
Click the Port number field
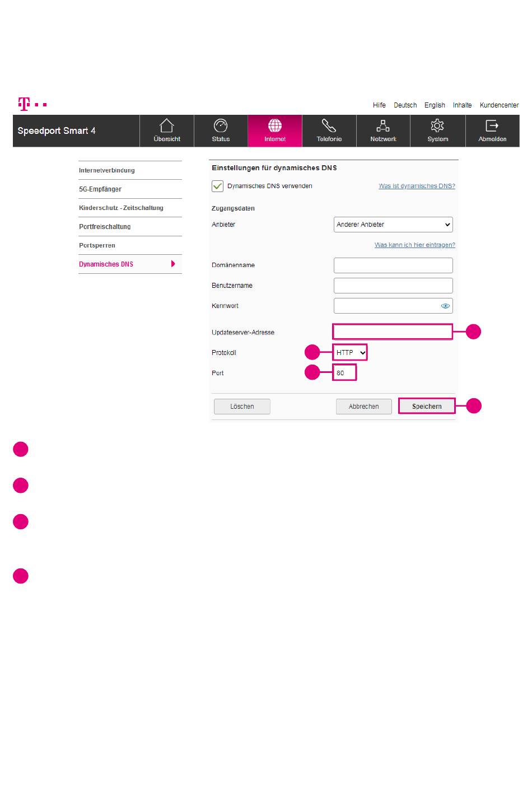coord(344,373)
